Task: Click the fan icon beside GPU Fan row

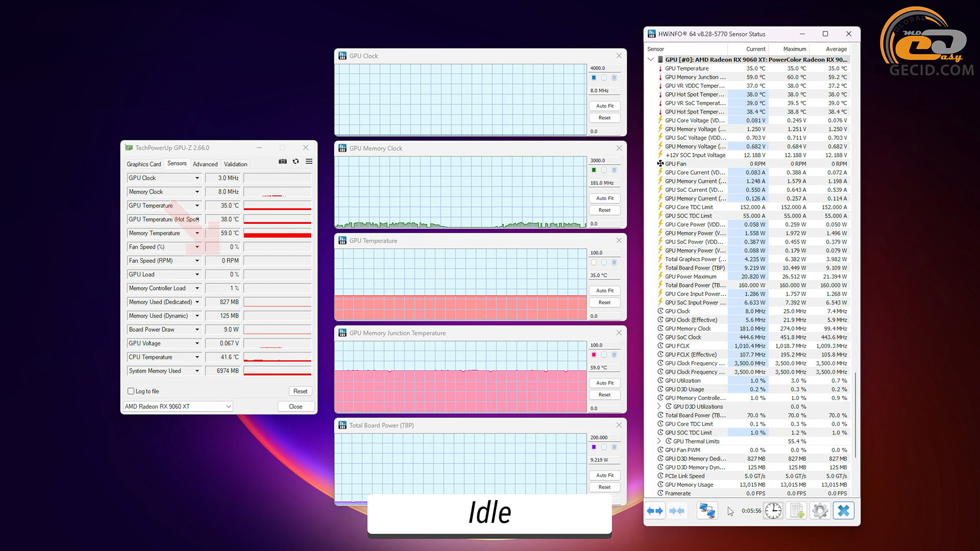Action: pyautogui.click(x=660, y=164)
